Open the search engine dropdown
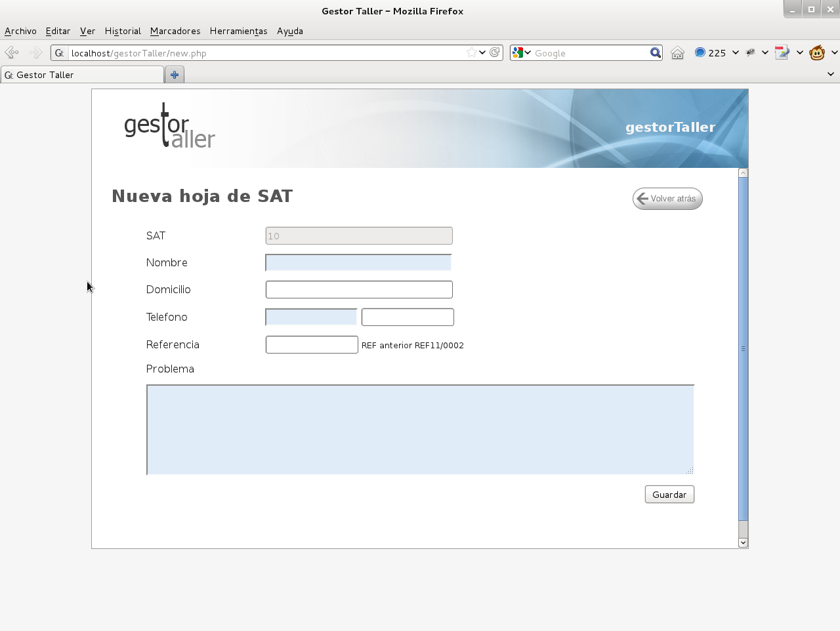 pos(529,52)
